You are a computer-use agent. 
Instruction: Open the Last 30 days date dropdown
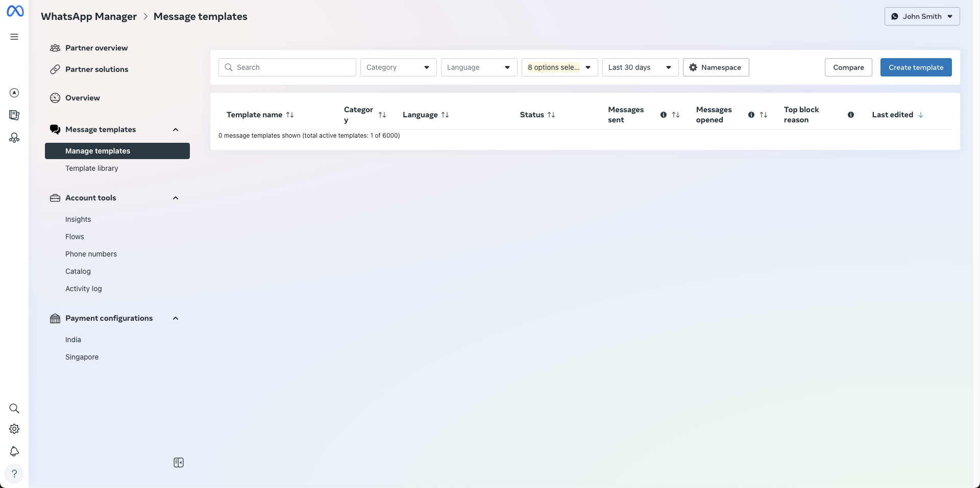[640, 67]
